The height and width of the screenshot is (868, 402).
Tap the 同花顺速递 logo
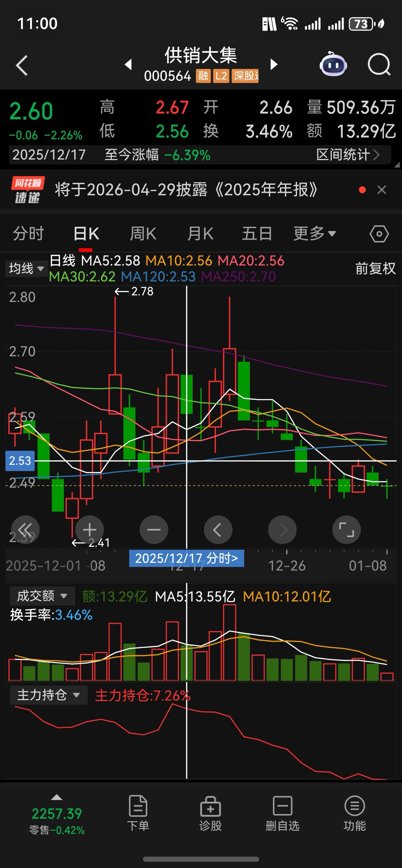(28, 190)
